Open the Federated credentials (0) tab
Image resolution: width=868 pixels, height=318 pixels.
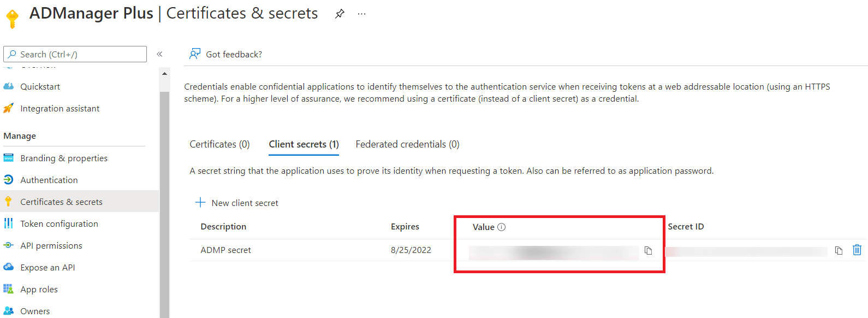click(x=407, y=144)
